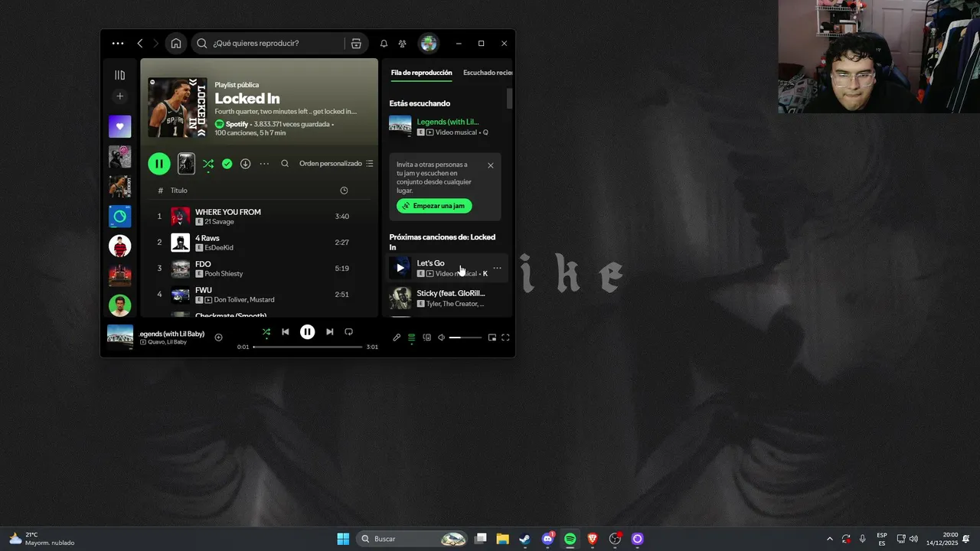Search within the playlist
Viewport: 980px width, 551px height.
285,164
